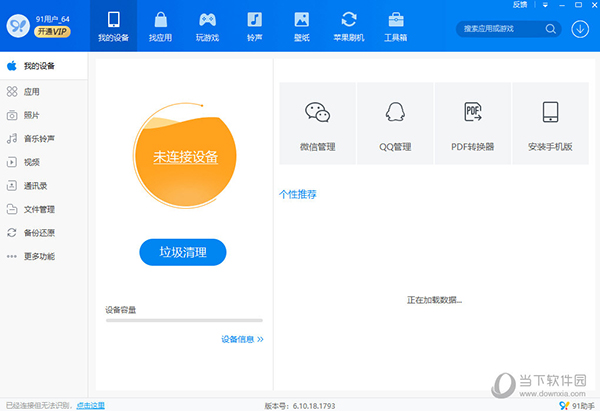Click the 反馈 feedback link

pyautogui.click(x=520, y=5)
